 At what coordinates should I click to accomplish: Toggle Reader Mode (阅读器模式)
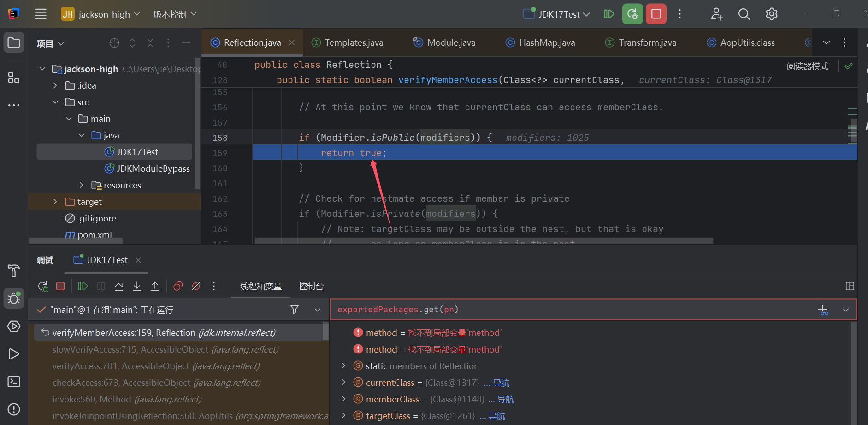point(807,66)
